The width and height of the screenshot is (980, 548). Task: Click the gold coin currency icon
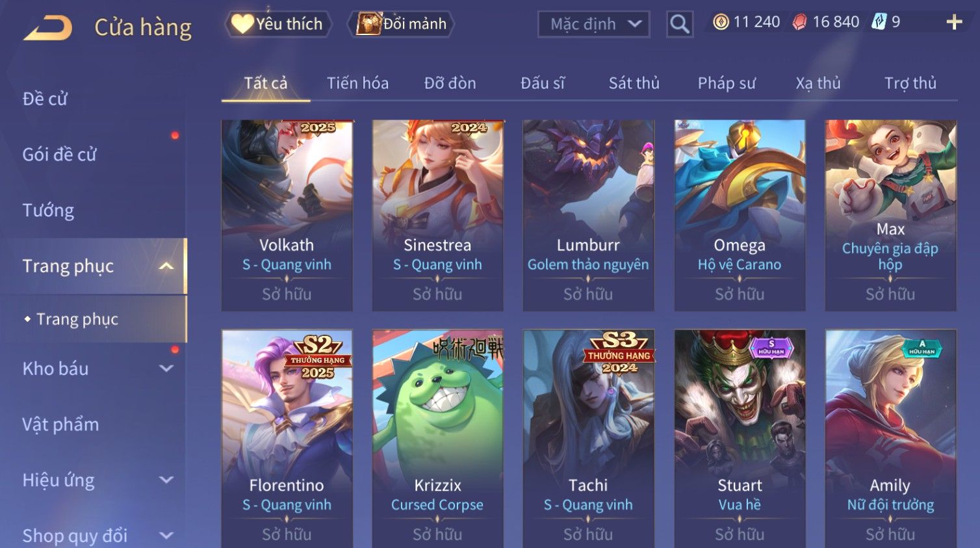721,22
